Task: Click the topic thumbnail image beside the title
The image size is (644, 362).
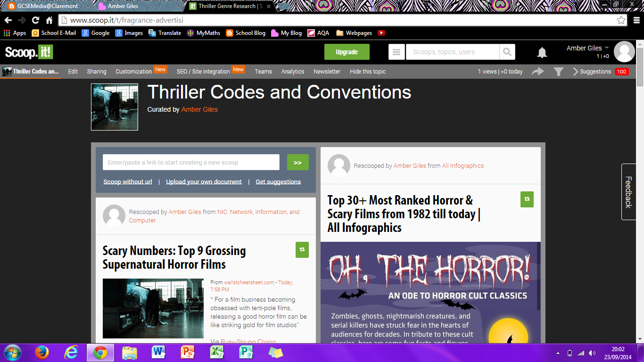Action: point(115,107)
